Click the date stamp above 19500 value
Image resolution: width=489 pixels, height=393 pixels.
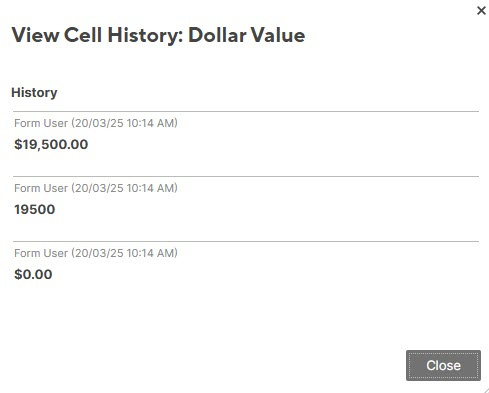(124, 188)
